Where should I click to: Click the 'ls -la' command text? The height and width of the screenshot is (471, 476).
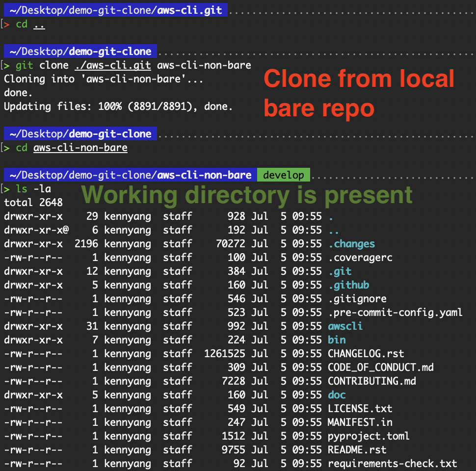pos(33,189)
